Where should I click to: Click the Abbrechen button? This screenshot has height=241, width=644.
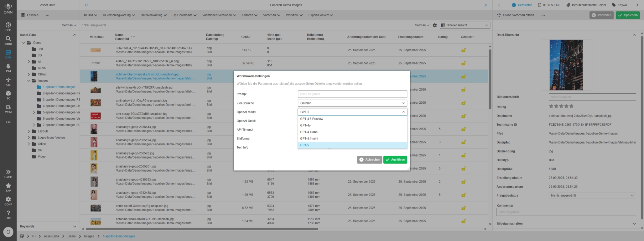[369, 160]
